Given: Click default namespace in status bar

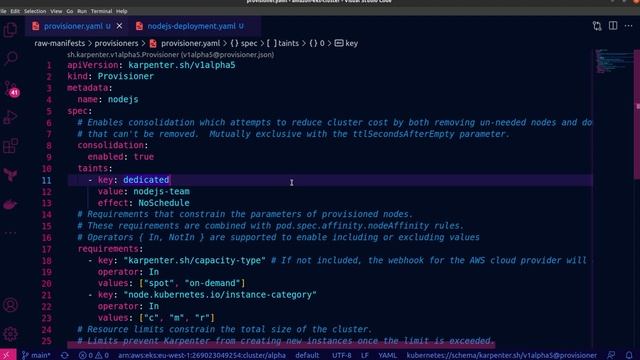Looking at the screenshot, I should pos(307,355).
